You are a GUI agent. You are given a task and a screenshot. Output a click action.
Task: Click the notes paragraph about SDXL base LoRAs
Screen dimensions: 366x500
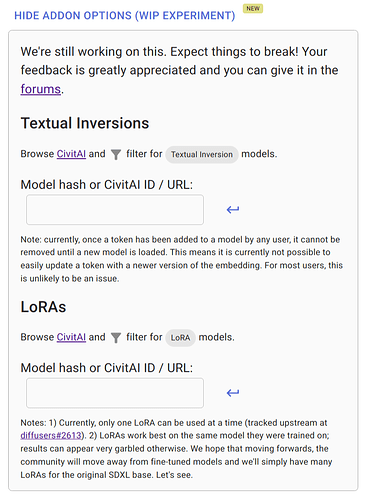pyautogui.click(x=177, y=449)
